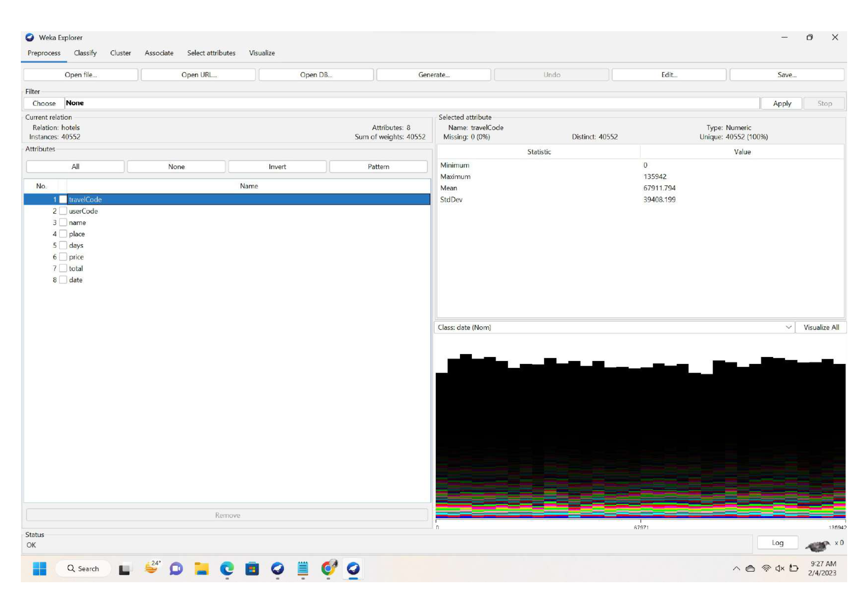The width and height of the screenshot is (868, 613).
Task: Click the Visualize All button
Action: click(821, 327)
